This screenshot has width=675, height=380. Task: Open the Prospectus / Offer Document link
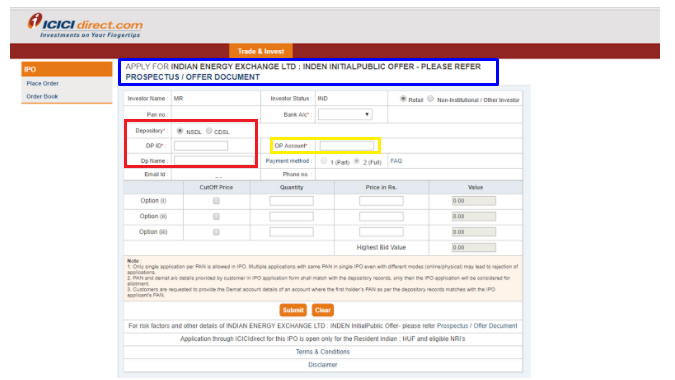click(x=477, y=326)
